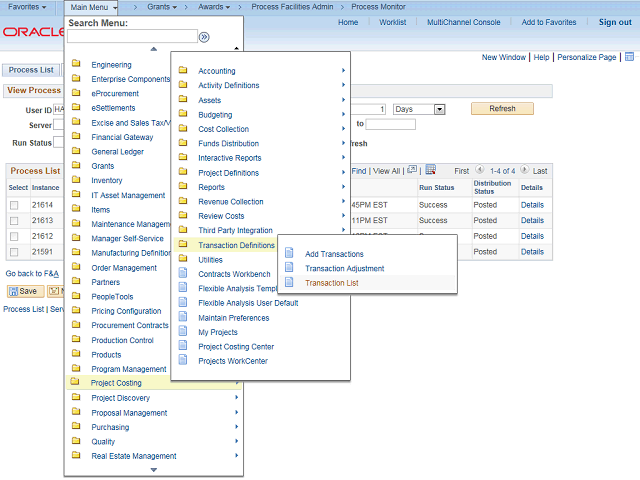The height and width of the screenshot is (480, 640).
Task: Click the Accounting folder icon
Action: 183,71
